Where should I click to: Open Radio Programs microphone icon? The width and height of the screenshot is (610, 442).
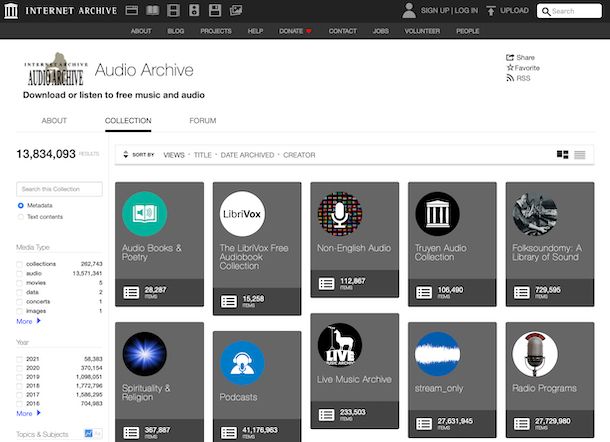click(x=535, y=354)
